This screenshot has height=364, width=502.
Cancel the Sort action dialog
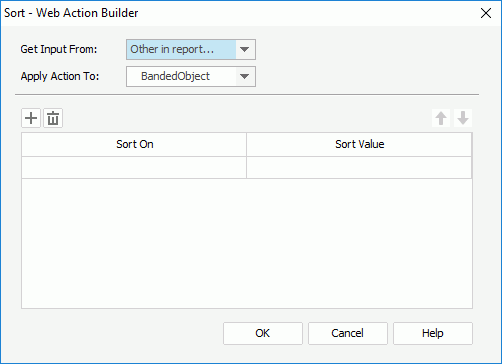coord(348,333)
